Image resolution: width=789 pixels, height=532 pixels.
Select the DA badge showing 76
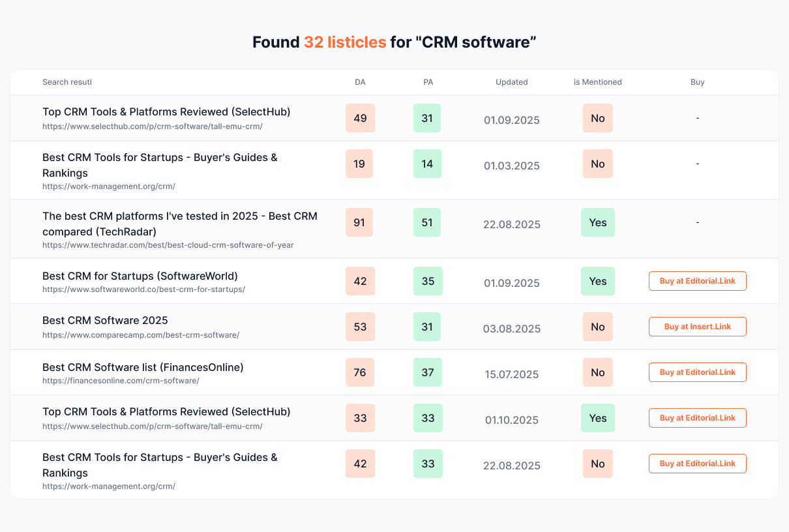[x=360, y=372]
